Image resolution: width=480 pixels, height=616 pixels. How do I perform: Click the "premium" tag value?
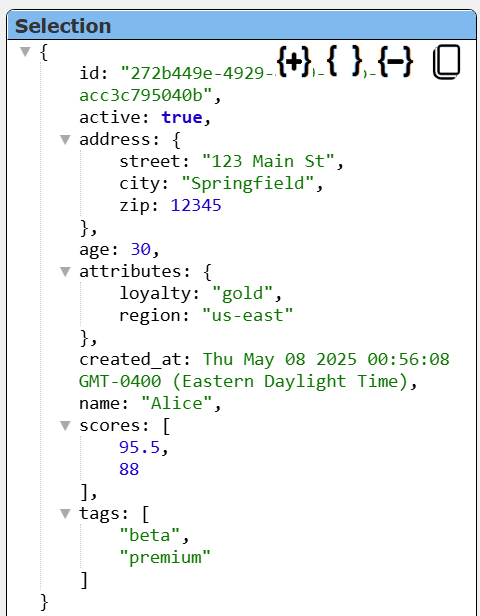click(165, 557)
